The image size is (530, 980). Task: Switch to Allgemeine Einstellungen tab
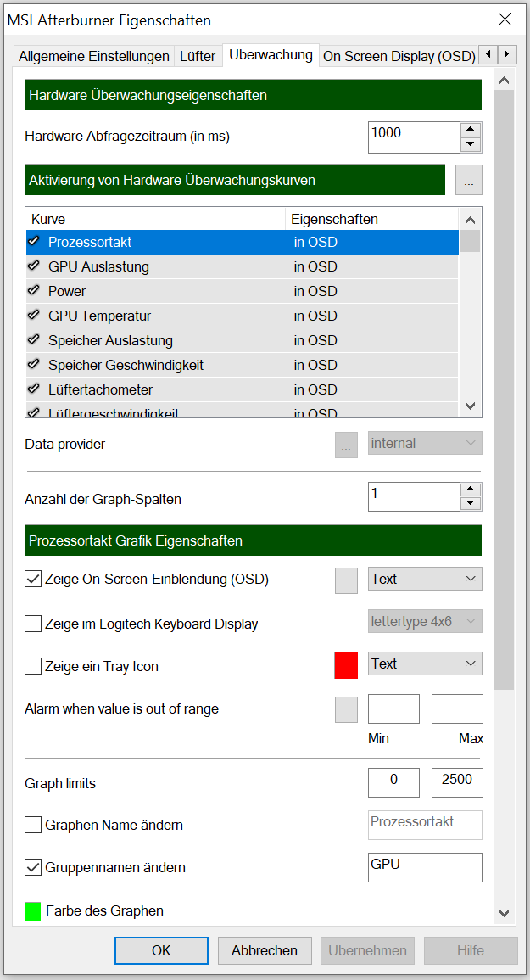coord(94,56)
